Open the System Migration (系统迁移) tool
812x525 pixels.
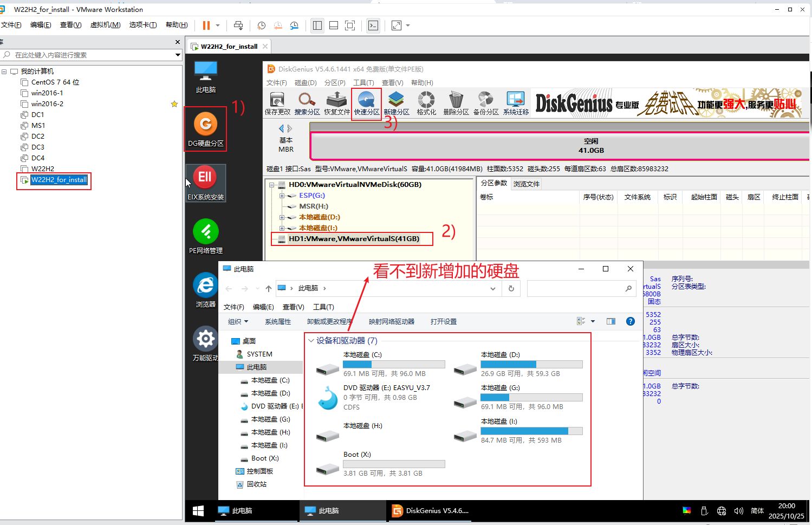(x=516, y=102)
